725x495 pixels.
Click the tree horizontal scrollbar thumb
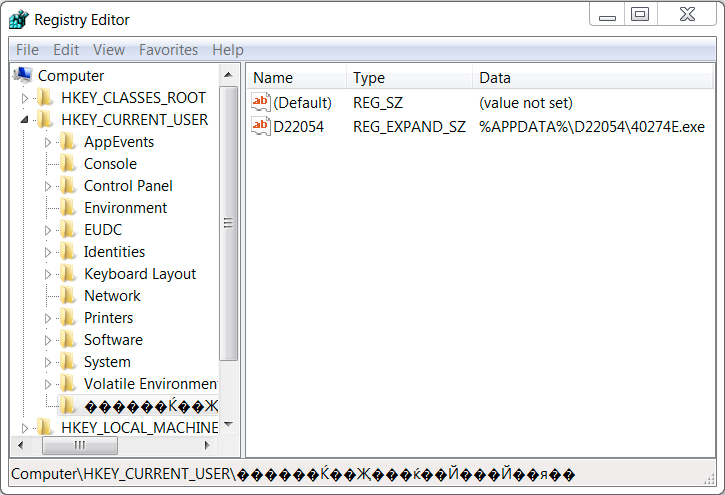coord(80,445)
